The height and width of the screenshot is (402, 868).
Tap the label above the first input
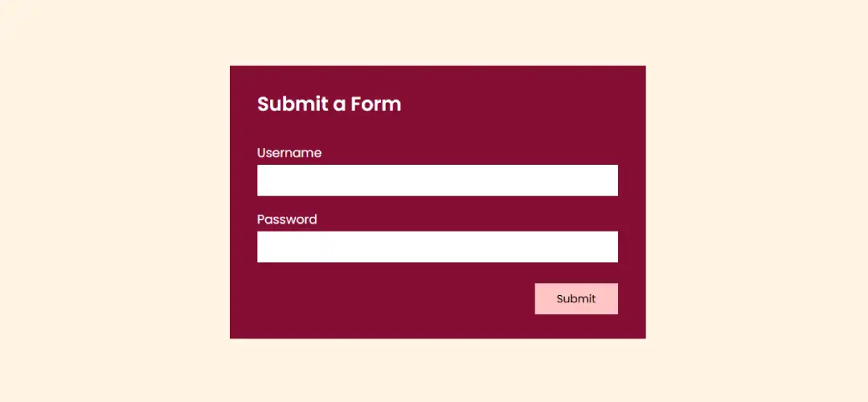tap(289, 153)
